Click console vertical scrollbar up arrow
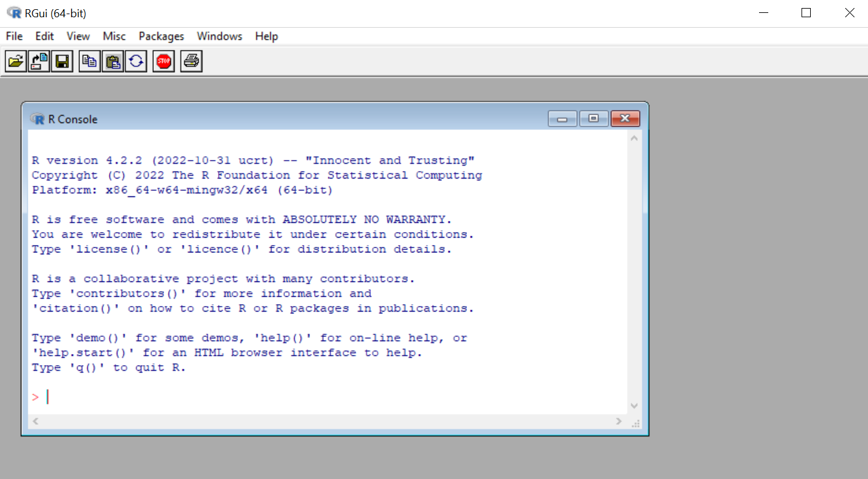The width and height of the screenshot is (868, 479). 634,138
